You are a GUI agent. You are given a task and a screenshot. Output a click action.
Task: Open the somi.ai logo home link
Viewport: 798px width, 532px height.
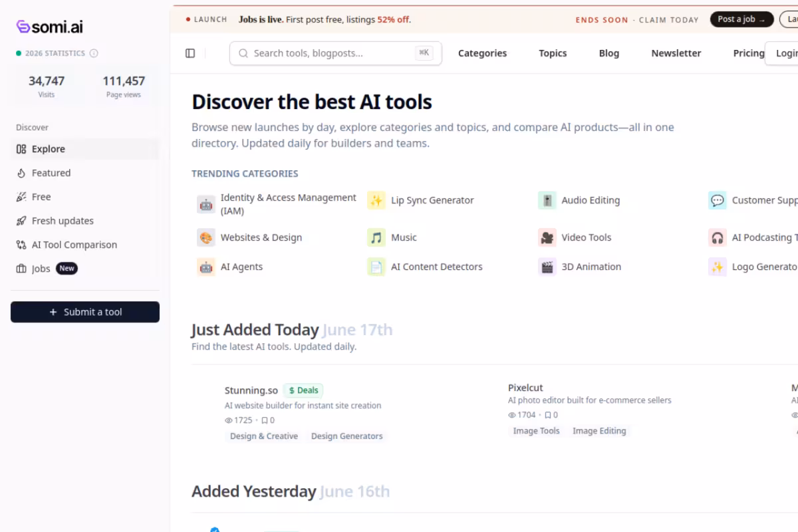point(50,27)
